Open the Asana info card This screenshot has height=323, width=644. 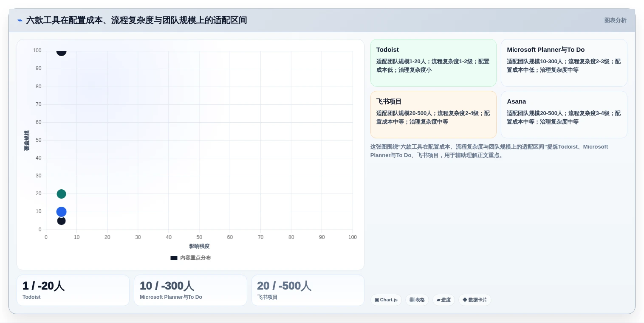(x=564, y=115)
